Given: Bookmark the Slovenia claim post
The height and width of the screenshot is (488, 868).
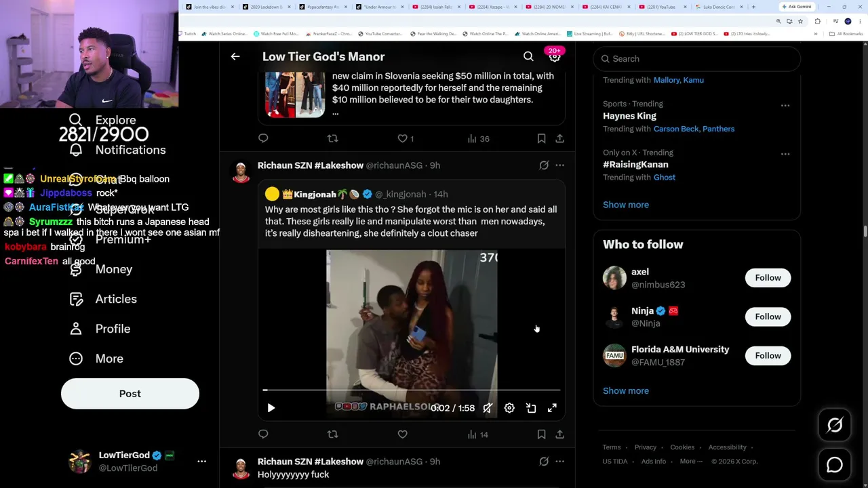Looking at the screenshot, I should point(541,138).
